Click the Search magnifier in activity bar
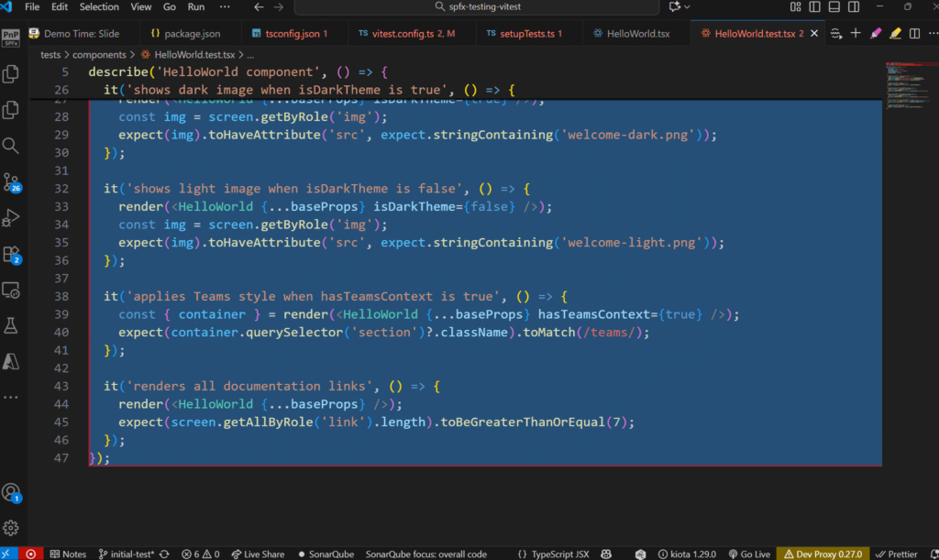 [x=11, y=146]
